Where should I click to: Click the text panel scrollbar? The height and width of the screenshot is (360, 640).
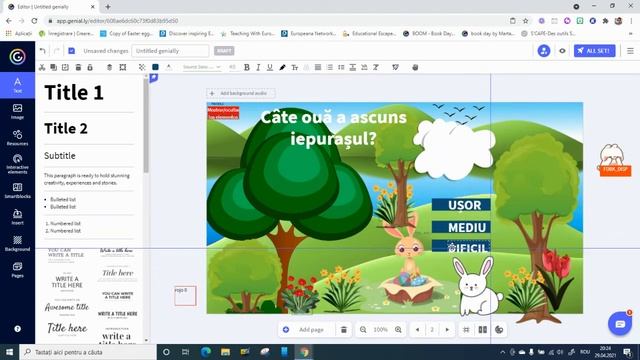click(146, 127)
